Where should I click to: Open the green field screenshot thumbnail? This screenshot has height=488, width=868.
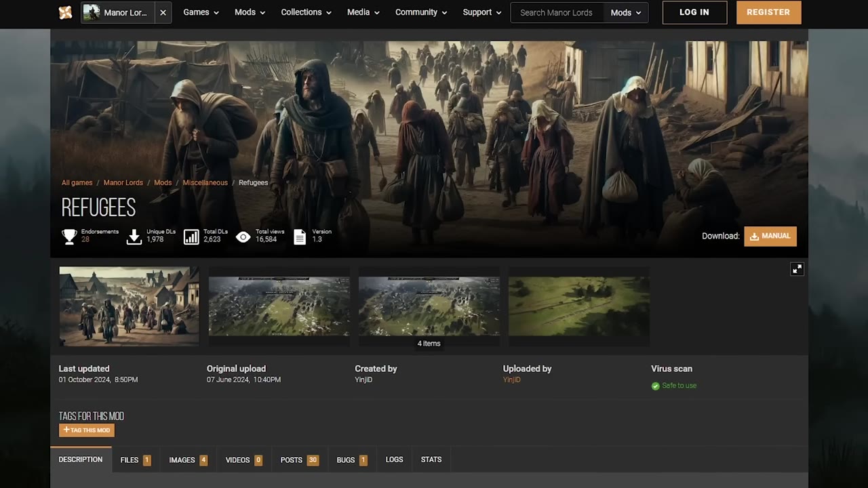pyautogui.click(x=578, y=306)
